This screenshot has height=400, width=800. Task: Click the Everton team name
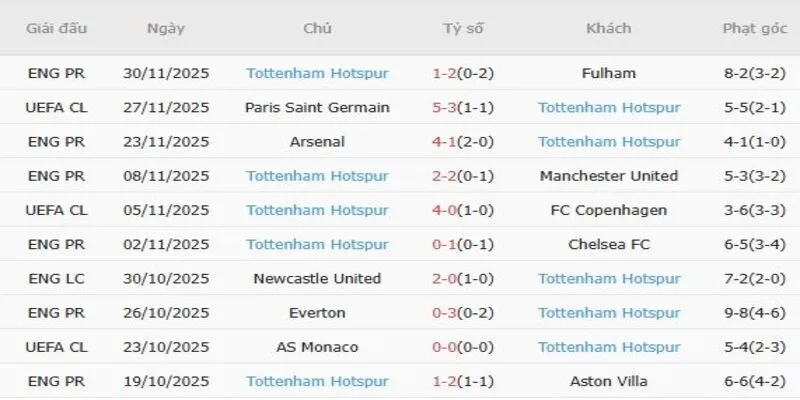tap(317, 313)
